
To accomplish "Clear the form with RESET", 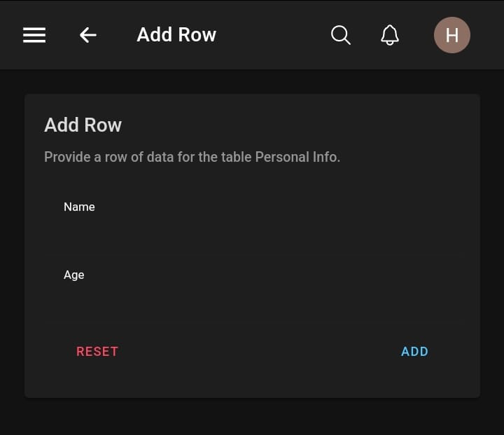I will (97, 352).
